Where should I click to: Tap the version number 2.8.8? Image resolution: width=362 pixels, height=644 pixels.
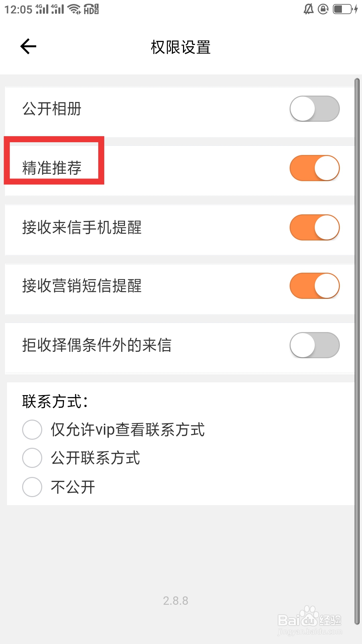176,601
